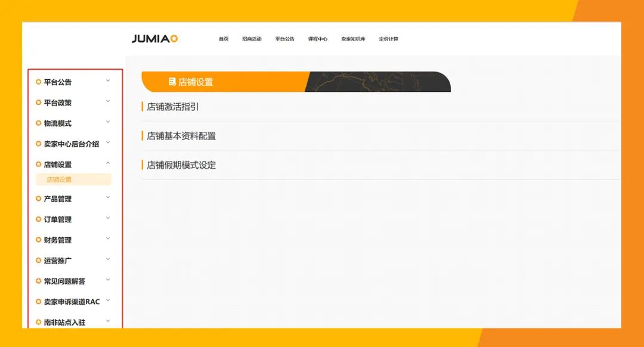The width and height of the screenshot is (644, 347).
Task: Click the gear icon next to 订单管理
Action: [x=38, y=219]
